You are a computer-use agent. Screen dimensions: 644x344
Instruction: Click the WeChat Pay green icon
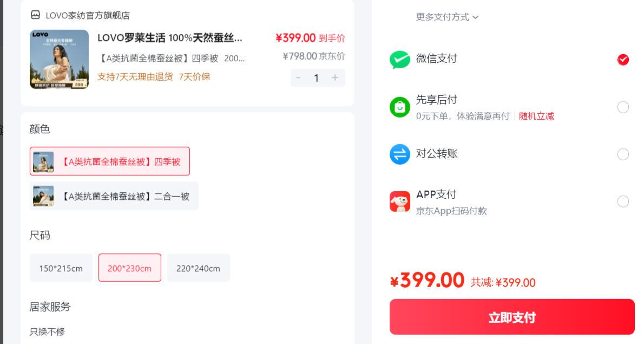[x=399, y=60]
